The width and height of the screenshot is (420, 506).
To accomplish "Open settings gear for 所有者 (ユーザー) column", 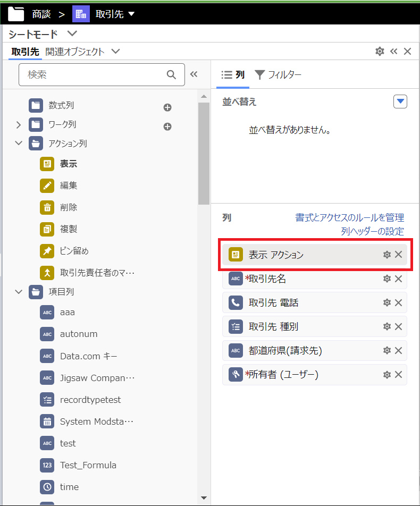I will [387, 375].
